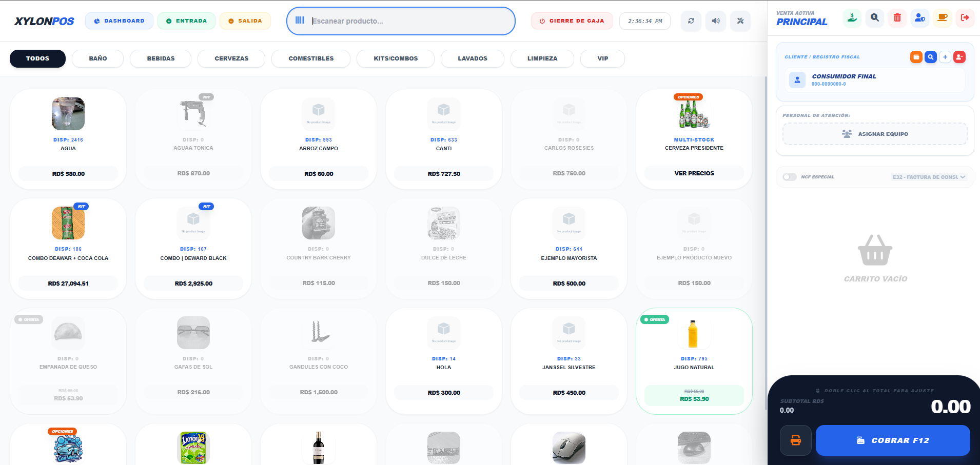Click the Cobrar F12 button
Image resolution: width=980 pixels, height=465 pixels.
tap(893, 440)
